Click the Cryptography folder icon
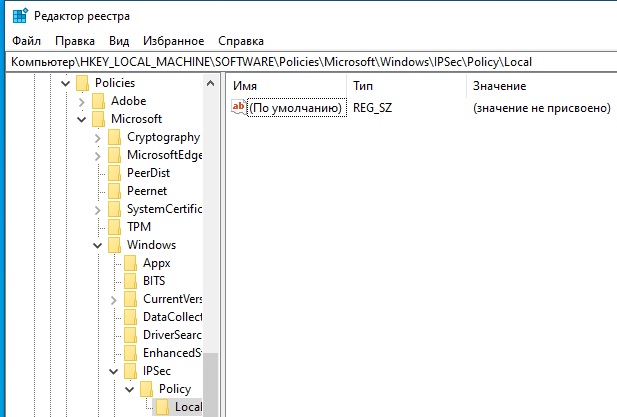The height and width of the screenshot is (417, 617). coord(114,137)
